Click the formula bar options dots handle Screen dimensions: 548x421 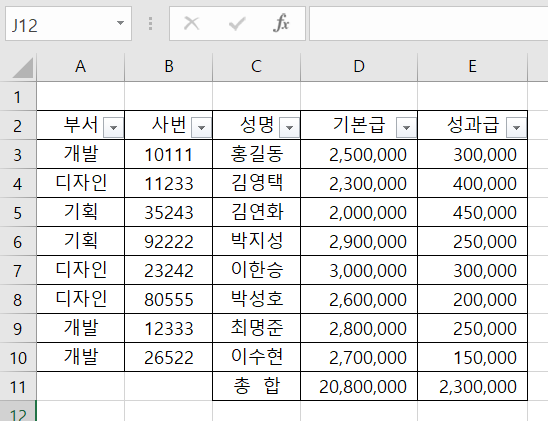pos(150,23)
